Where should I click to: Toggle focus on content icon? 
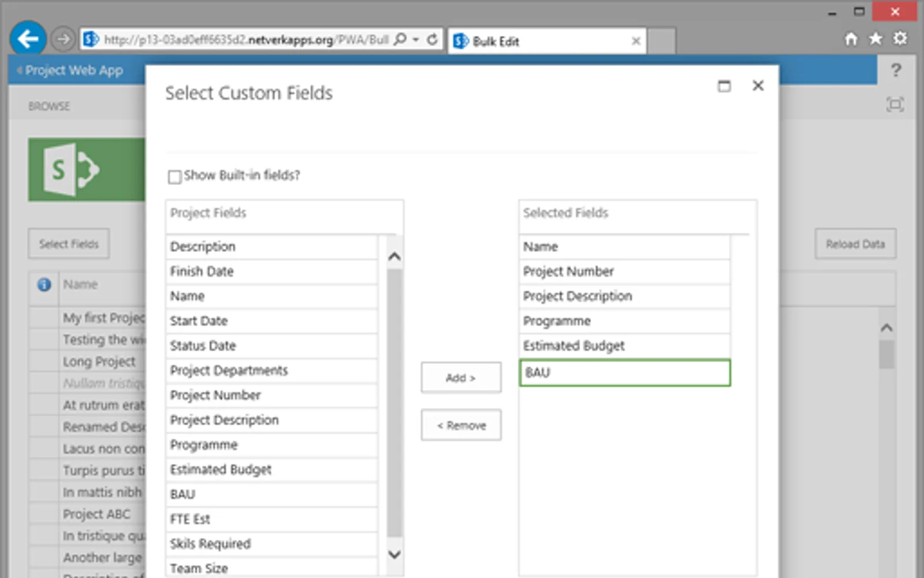point(895,105)
